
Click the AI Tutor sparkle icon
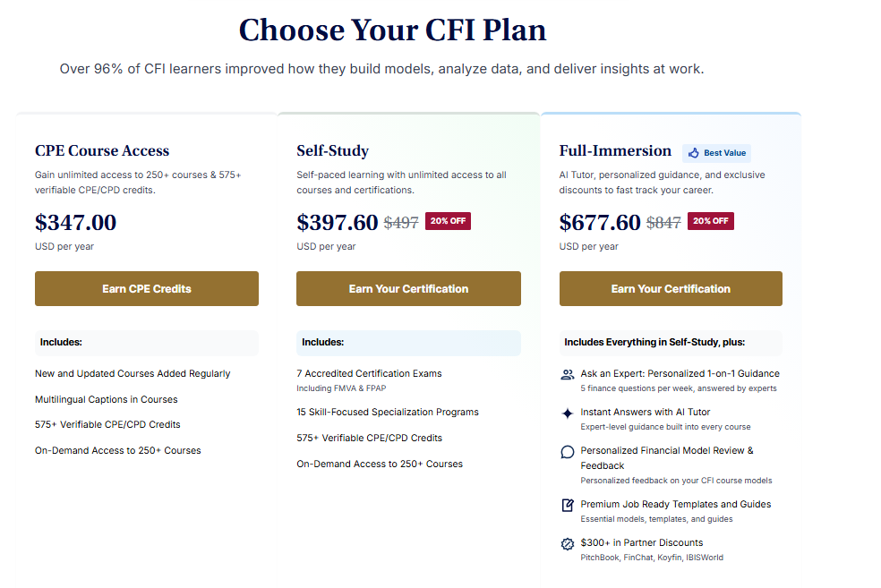568,413
